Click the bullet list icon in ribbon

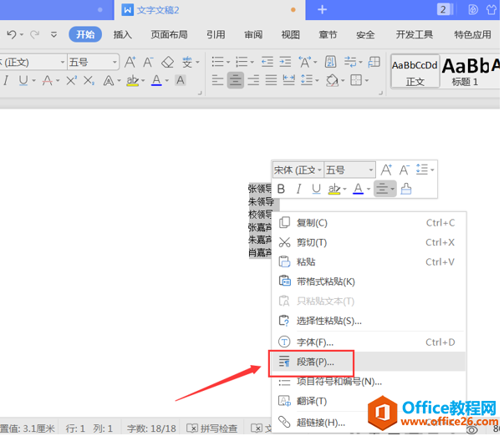217,61
